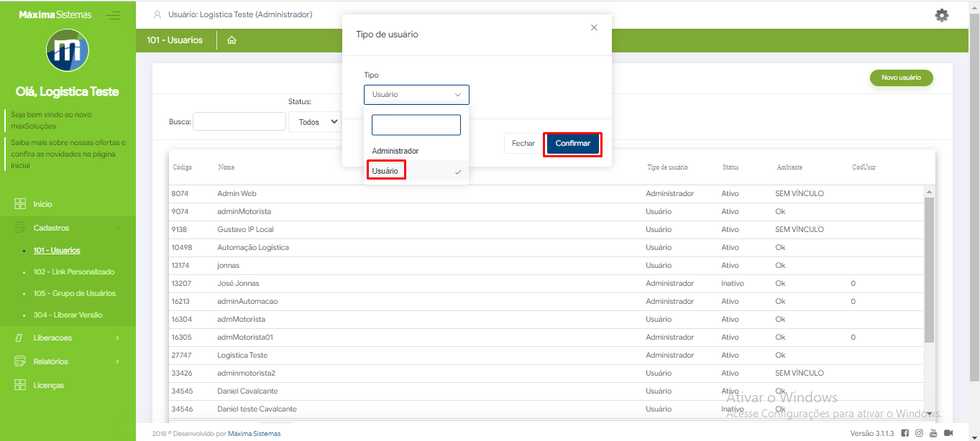The image size is (980, 441).
Task: Click the 101 - Usuarios header title
Action: (175, 40)
